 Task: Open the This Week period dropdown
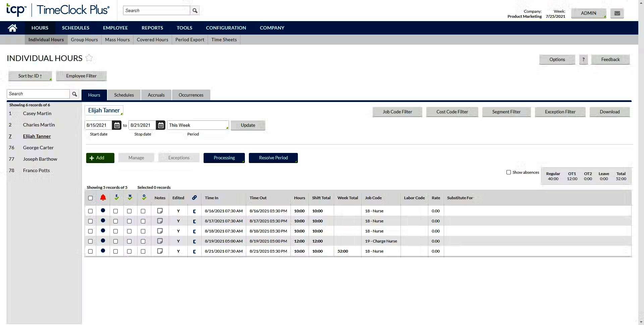pos(198,125)
